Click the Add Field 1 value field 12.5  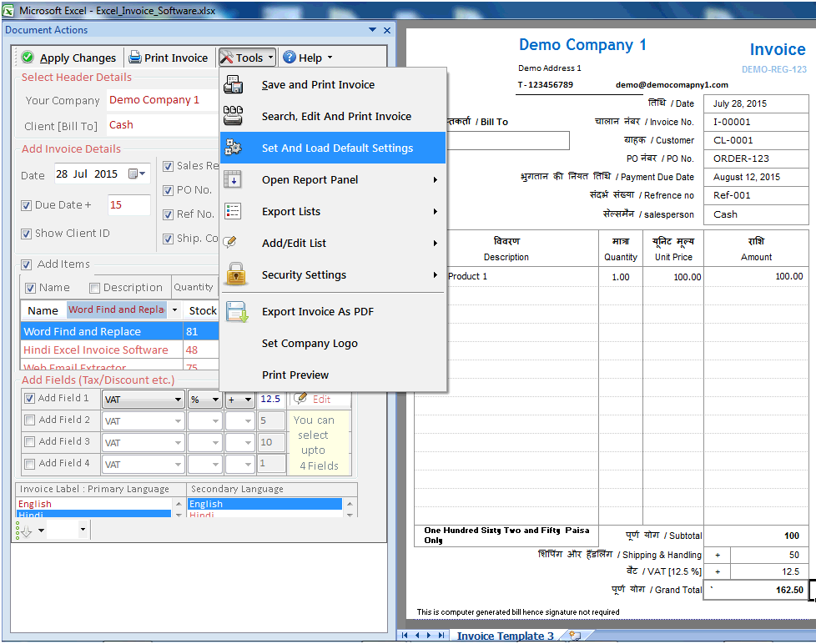(270, 399)
